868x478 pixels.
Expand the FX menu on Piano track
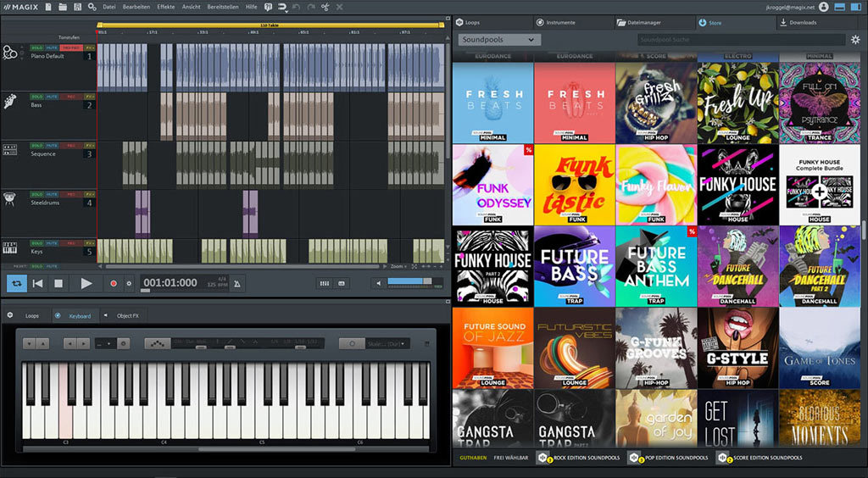pyautogui.click(x=90, y=48)
